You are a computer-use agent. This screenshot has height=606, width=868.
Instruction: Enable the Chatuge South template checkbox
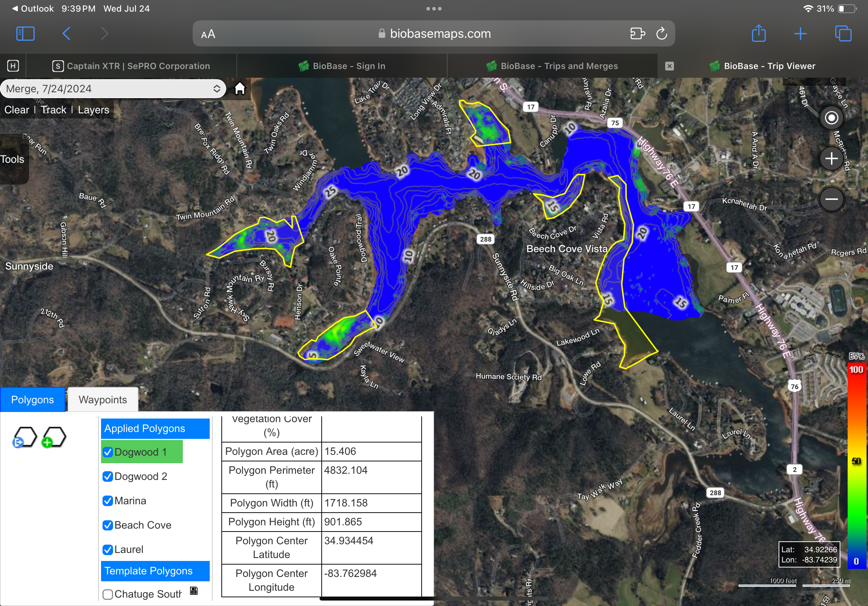click(108, 594)
